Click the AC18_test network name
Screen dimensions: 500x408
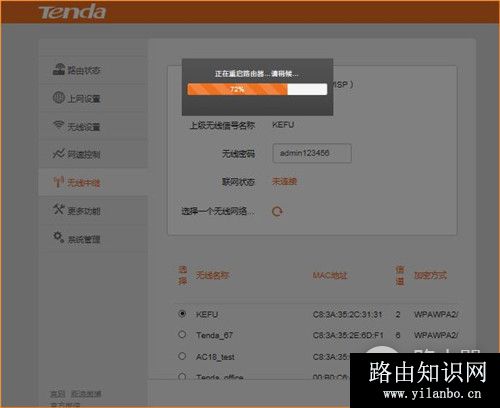(215, 357)
